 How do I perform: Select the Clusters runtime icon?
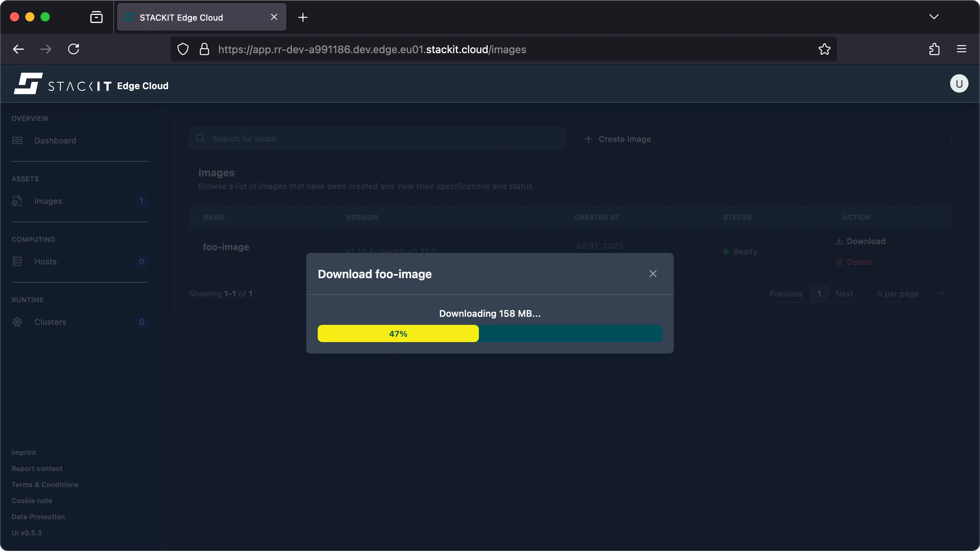17,322
